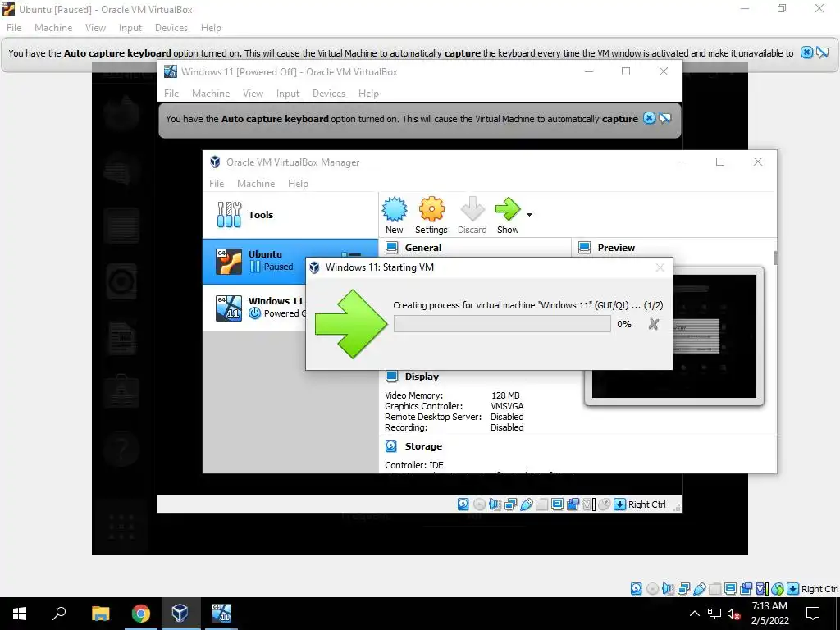Click mouse integration icon in Ubuntu status bar
The image size is (840, 630).
(778, 589)
